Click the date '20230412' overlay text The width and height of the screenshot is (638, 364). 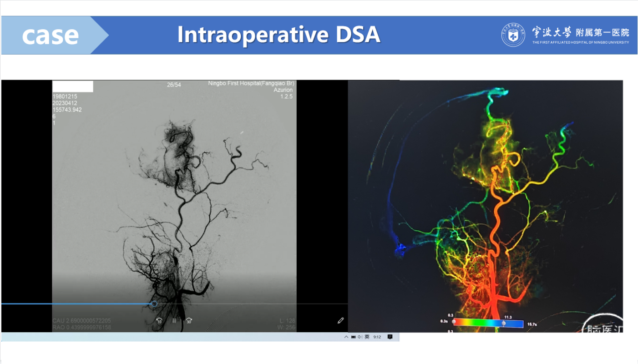(65, 103)
